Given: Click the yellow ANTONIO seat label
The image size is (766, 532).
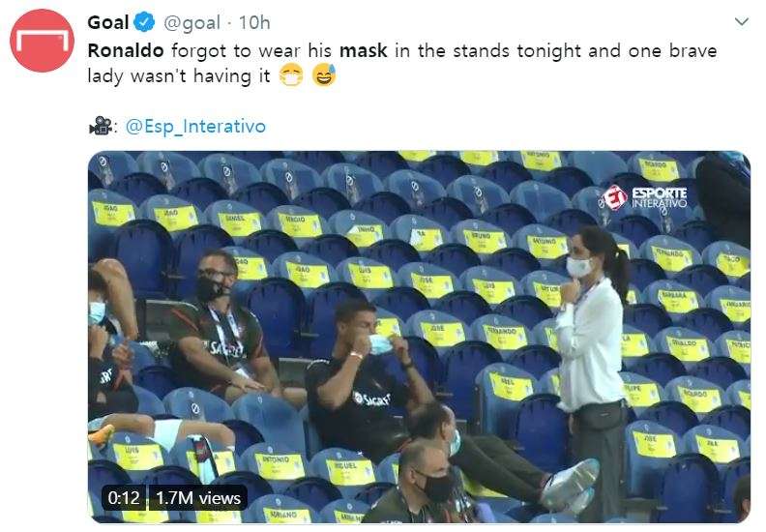Looking at the screenshot, I should (x=271, y=459).
